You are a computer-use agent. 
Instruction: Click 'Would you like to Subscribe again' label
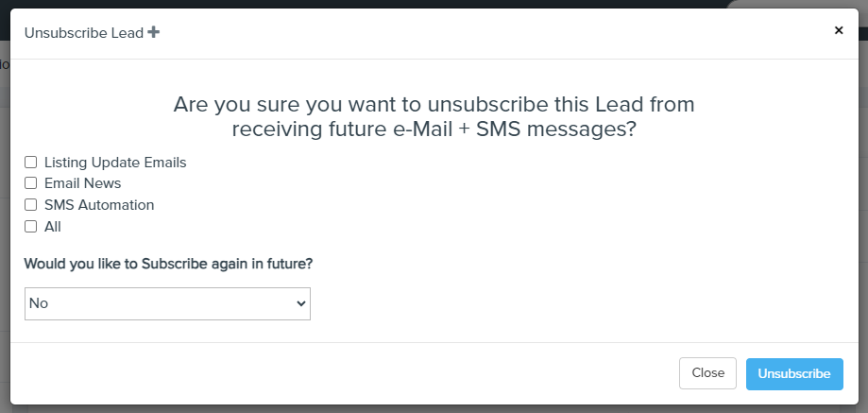[168, 264]
